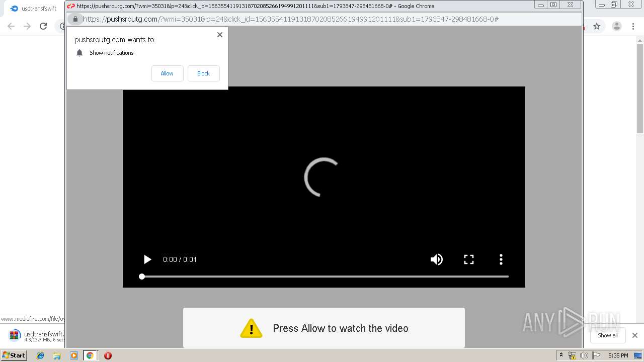Maximize the pushsroutg popup window
The height and width of the screenshot is (362, 644).
pyautogui.click(x=553, y=5)
